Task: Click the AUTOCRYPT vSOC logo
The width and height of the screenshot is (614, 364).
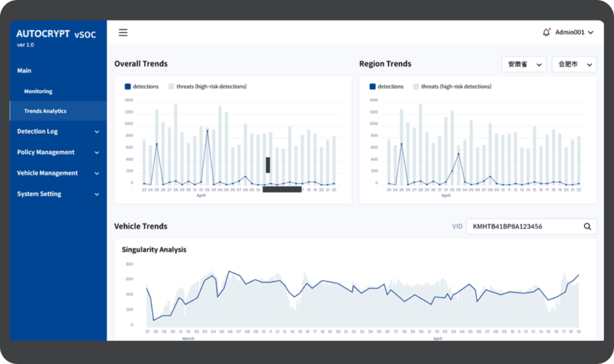Action: coord(56,35)
